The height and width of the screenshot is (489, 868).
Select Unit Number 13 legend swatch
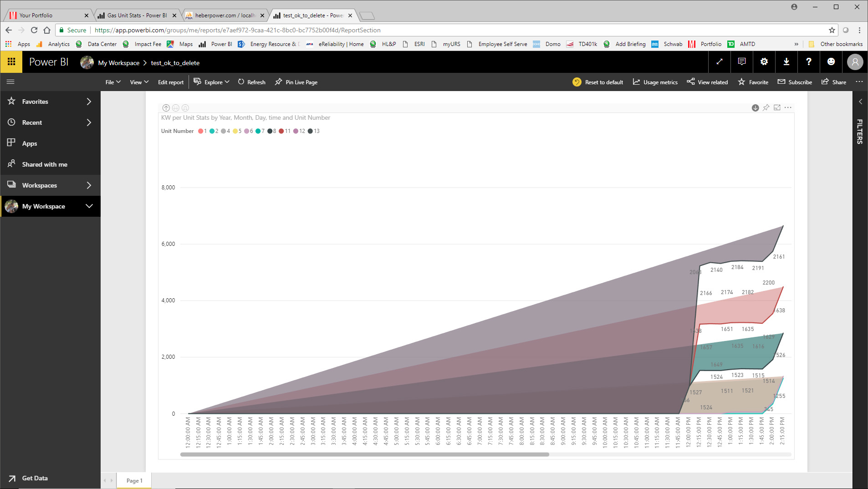(310, 131)
